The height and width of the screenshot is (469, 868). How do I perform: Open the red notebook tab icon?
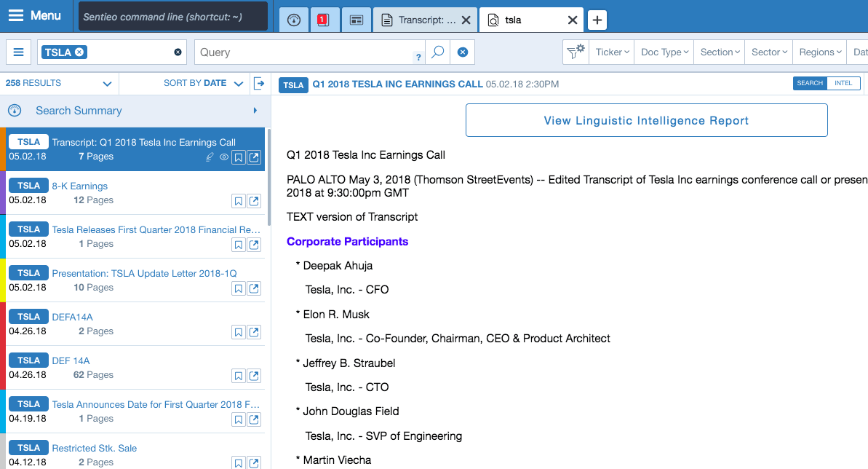tap(323, 20)
